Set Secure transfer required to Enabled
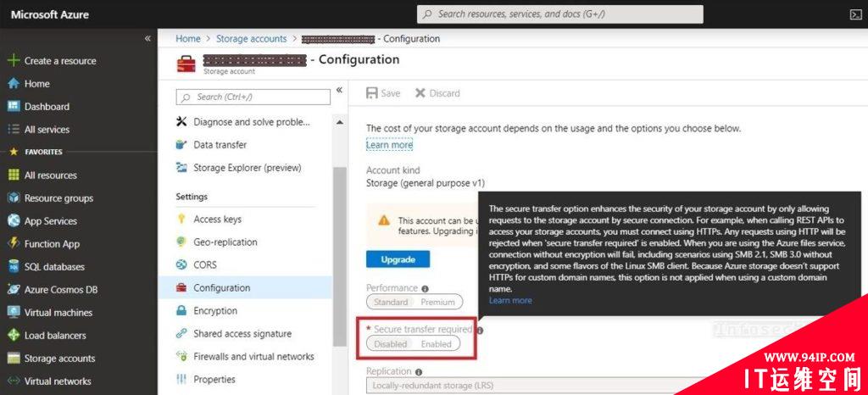Screen dimensions: 868x395 [x=437, y=344]
